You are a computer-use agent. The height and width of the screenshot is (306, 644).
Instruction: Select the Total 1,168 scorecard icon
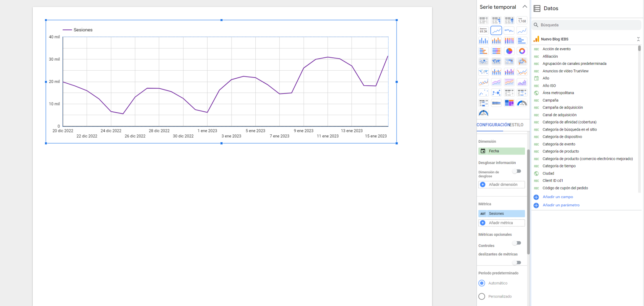click(x=522, y=20)
